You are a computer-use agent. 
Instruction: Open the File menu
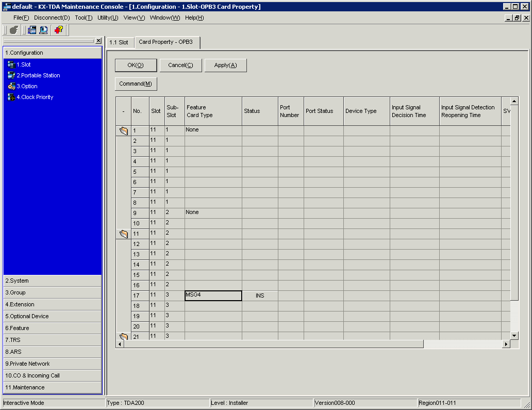[x=21, y=18]
